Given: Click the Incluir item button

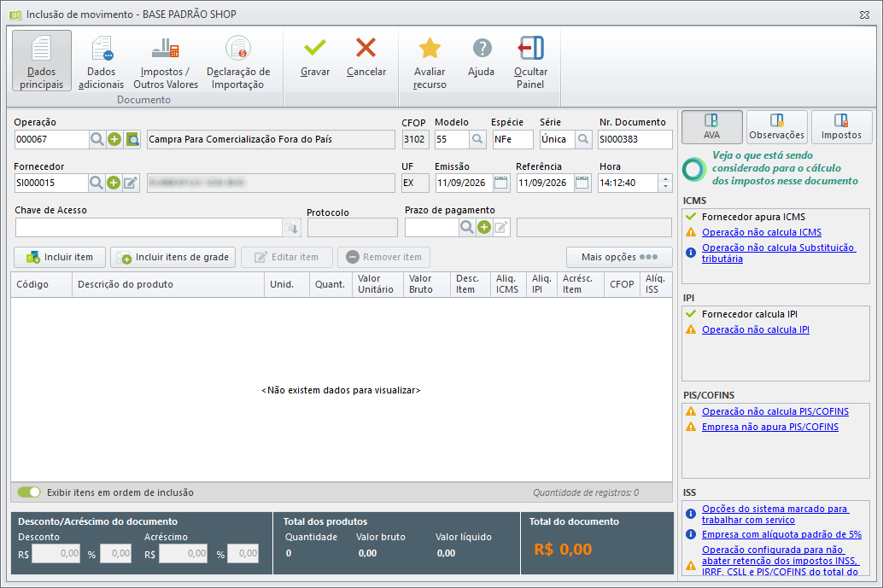Looking at the screenshot, I should pyautogui.click(x=60, y=257).
